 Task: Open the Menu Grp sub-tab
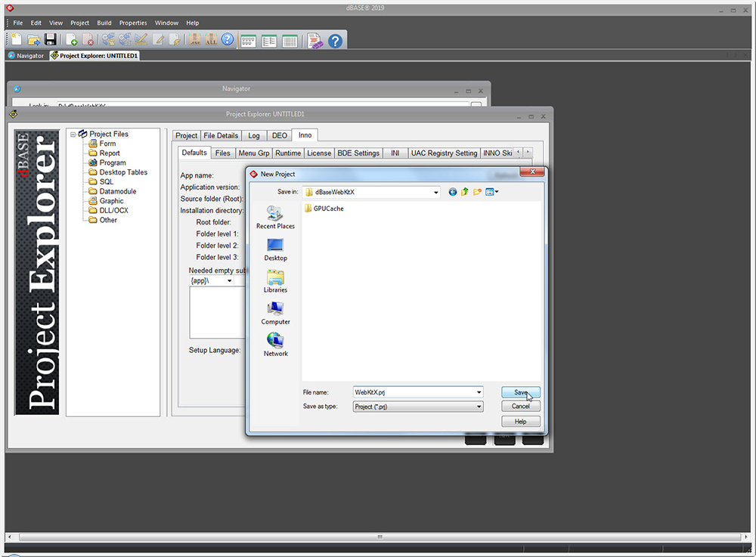point(254,153)
